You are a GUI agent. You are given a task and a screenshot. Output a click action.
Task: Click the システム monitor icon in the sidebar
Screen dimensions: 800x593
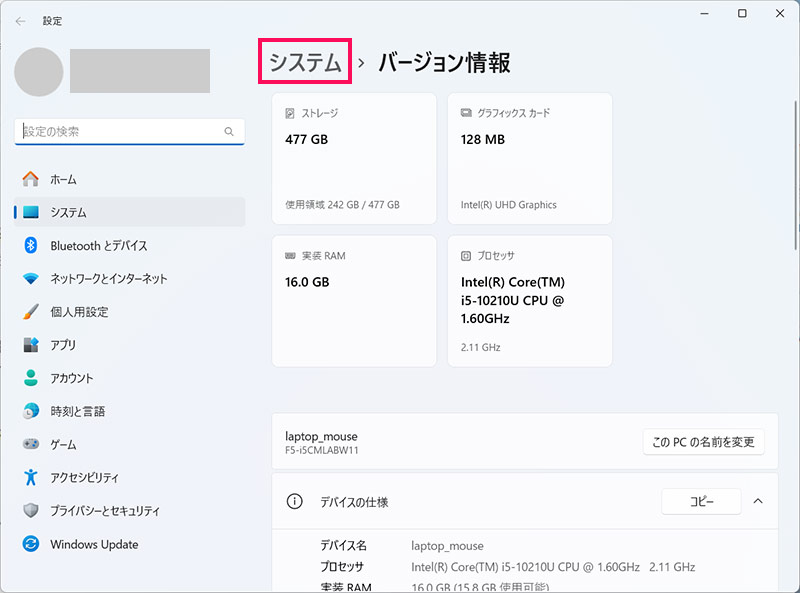(31, 212)
